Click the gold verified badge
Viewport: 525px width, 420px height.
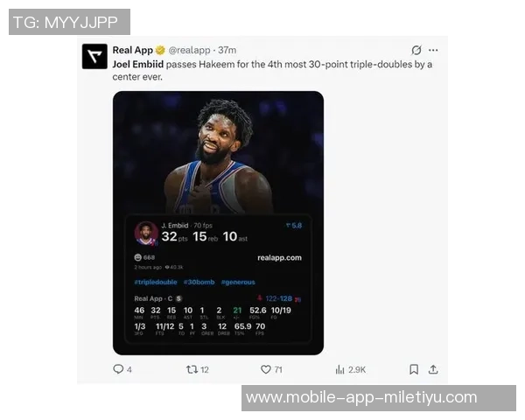tap(160, 50)
